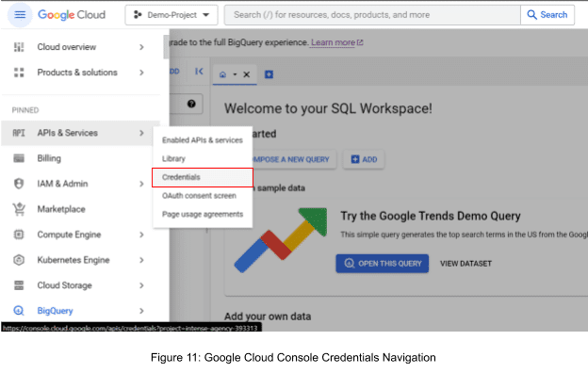Open BigQuery in sidebar
588x373 pixels.
click(81, 311)
